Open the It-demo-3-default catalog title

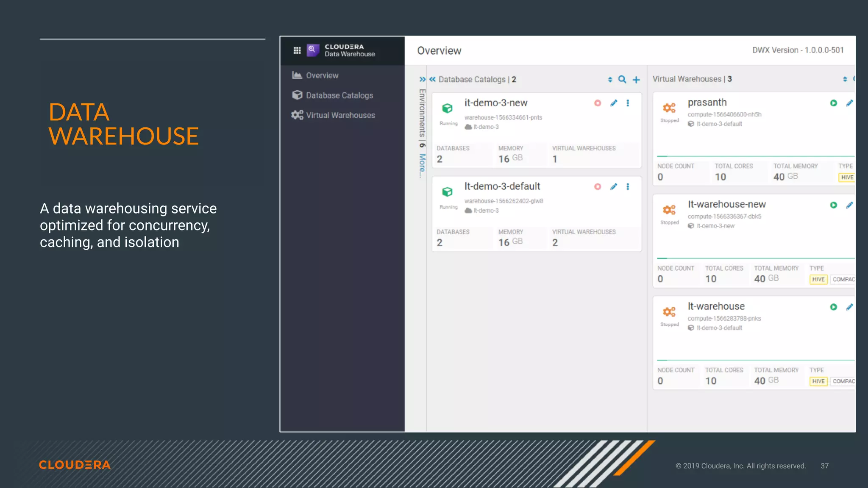502,186
